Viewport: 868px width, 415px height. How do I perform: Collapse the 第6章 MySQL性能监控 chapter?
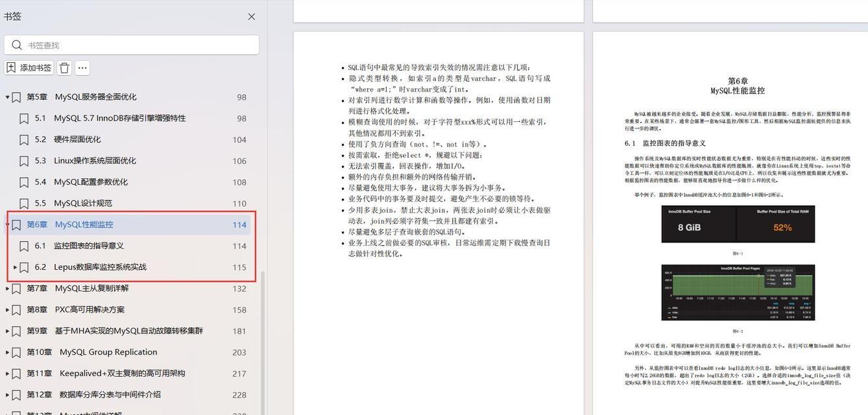point(7,225)
